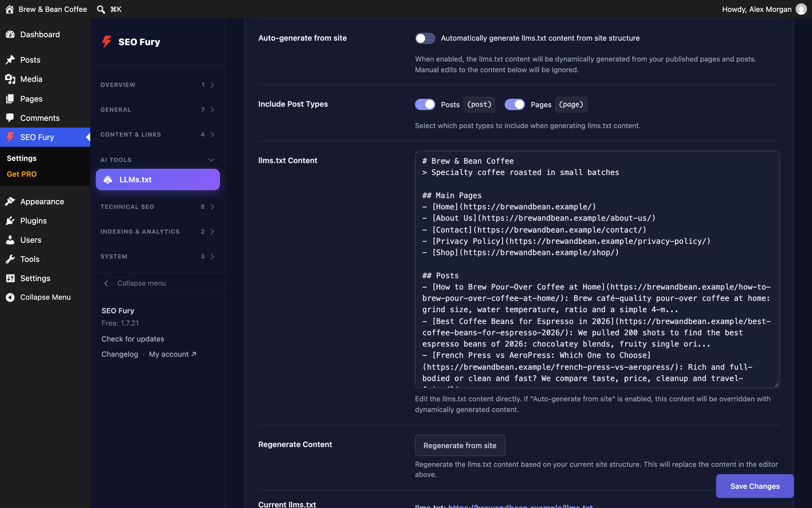Click the (page) slug tag

[571, 104]
